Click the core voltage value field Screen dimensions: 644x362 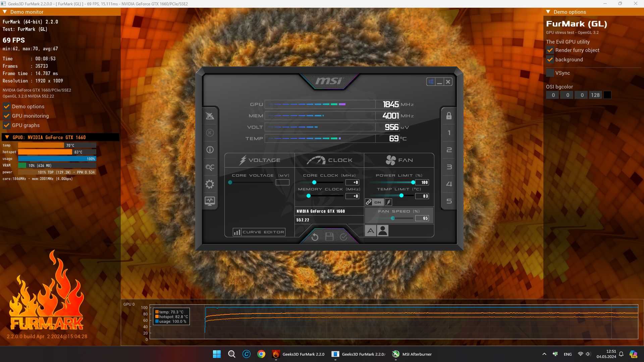(282, 182)
